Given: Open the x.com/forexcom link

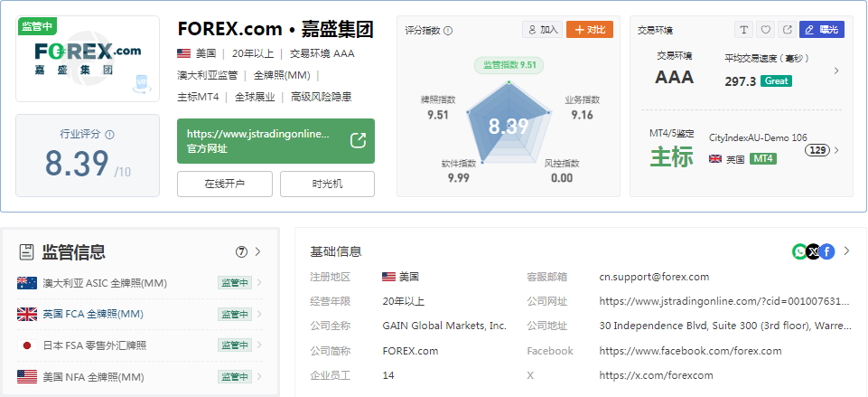Looking at the screenshot, I should pyautogui.click(x=656, y=375).
